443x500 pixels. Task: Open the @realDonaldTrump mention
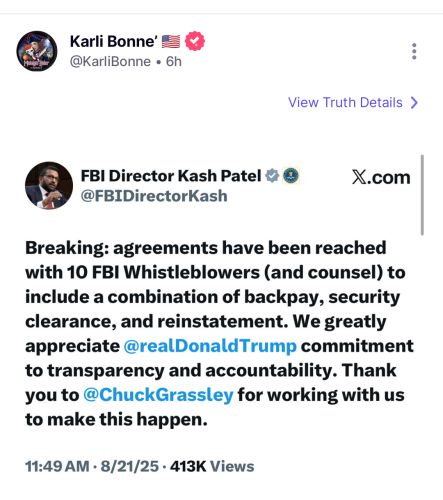(210, 346)
